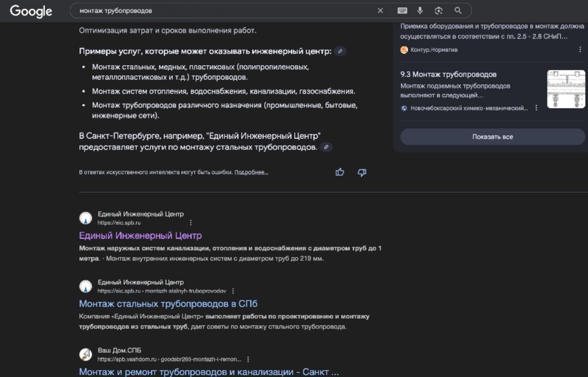Click 'Оптимизация затрат и сроков' text
588x377 pixels.
coord(168,30)
